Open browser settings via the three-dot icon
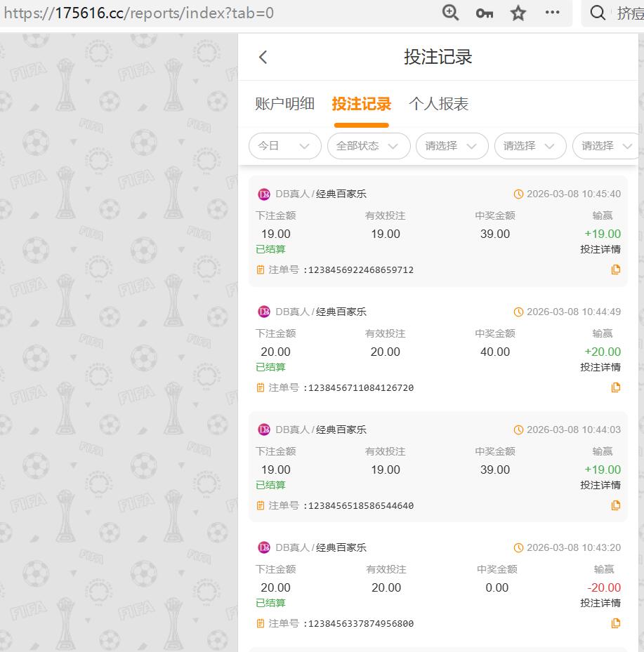This screenshot has width=644, height=652. [552, 13]
